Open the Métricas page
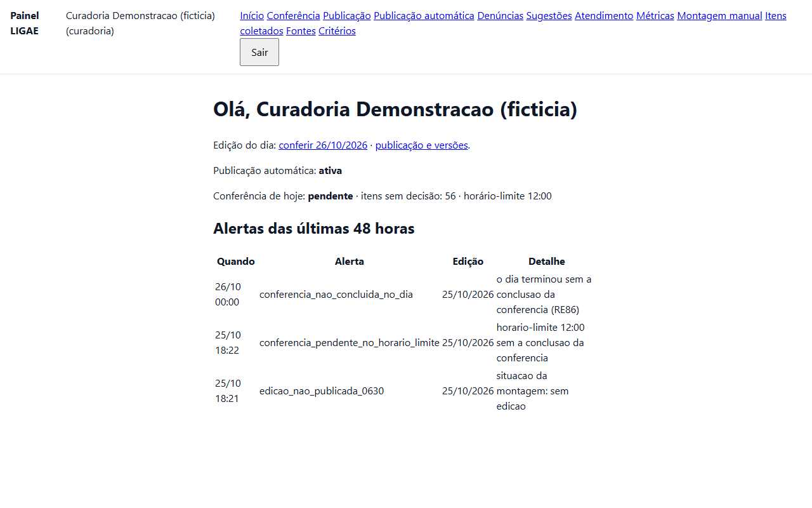 click(x=655, y=15)
